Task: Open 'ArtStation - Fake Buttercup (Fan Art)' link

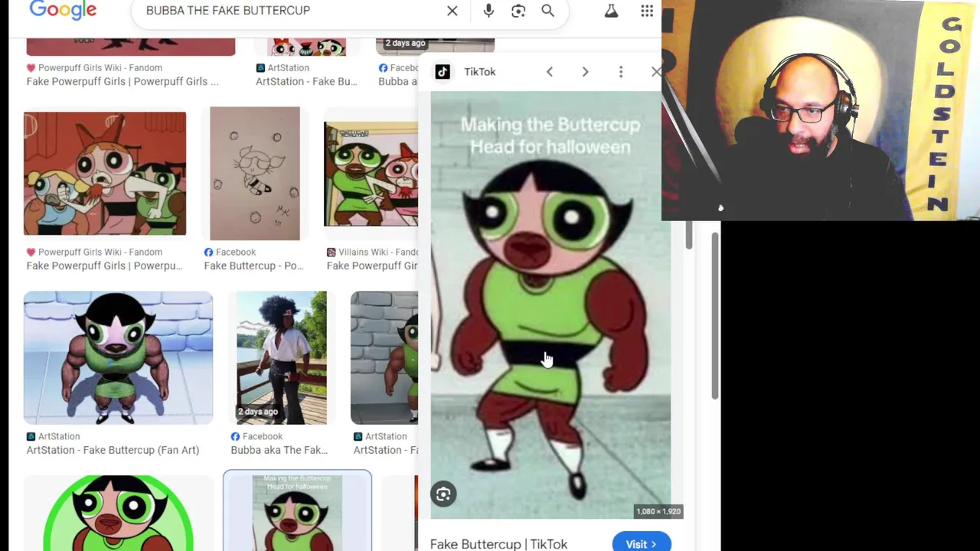Action: 113,450
